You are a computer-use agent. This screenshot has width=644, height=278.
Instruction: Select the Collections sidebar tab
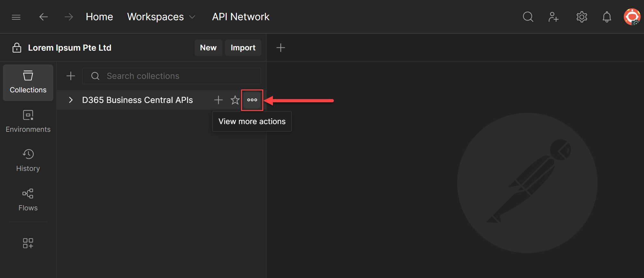click(x=28, y=82)
